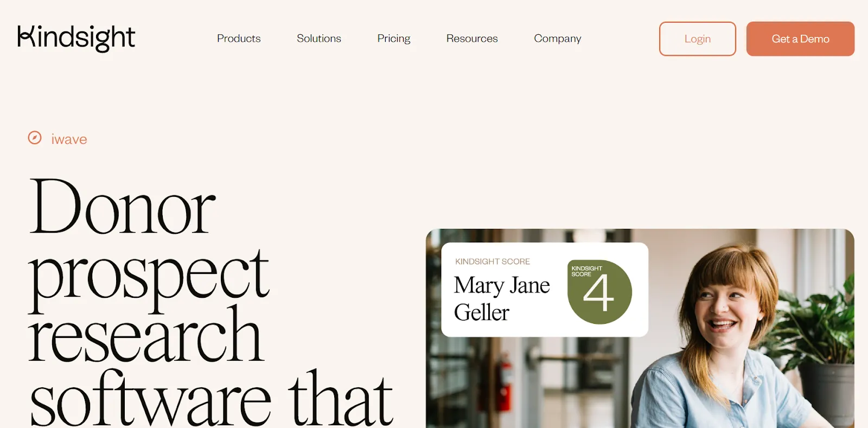
Task: Select the green Kindsight Score 4 badge
Action: (599, 292)
